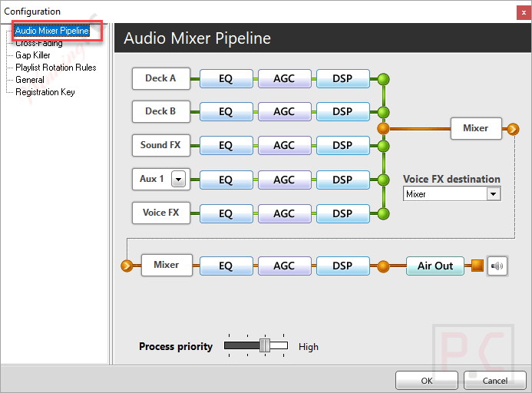Close the Configuration window
This screenshot has height=393, width=532.
click(524, 13)
